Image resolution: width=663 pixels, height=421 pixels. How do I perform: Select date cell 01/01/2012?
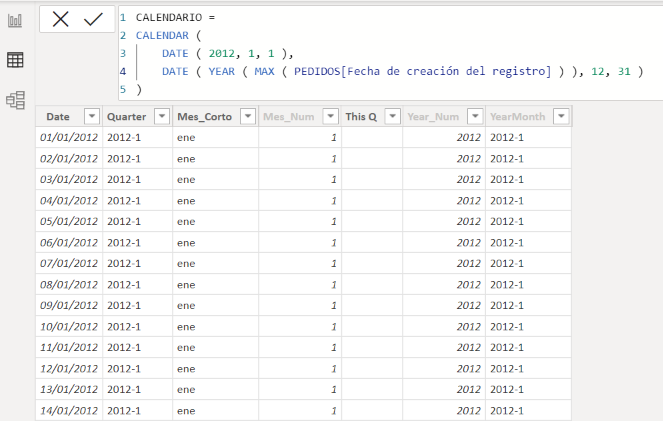pos(69,137)
